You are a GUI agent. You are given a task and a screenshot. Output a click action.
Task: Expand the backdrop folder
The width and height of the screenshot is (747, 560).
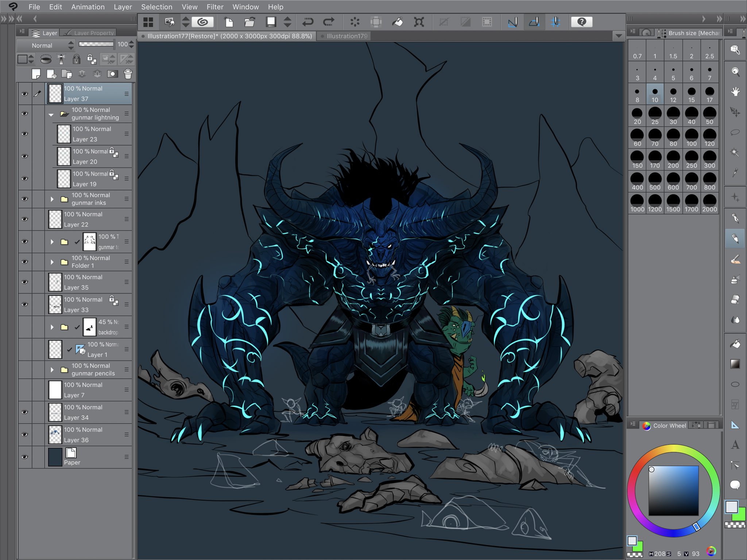click(x=52, y=327)
